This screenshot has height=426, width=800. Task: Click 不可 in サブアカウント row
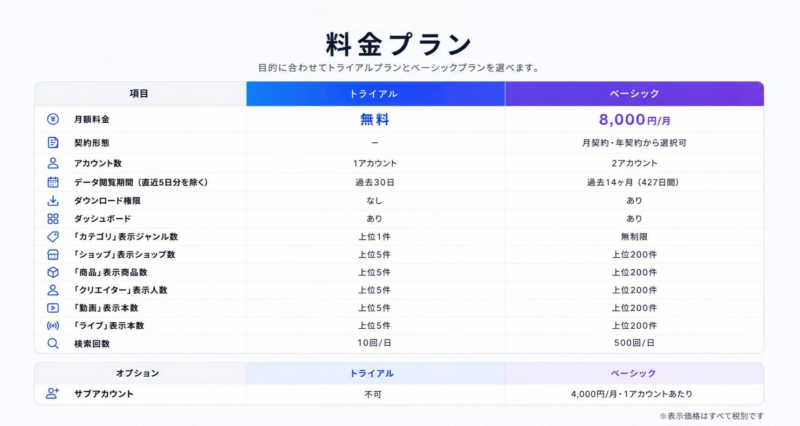tap(373, 394)
